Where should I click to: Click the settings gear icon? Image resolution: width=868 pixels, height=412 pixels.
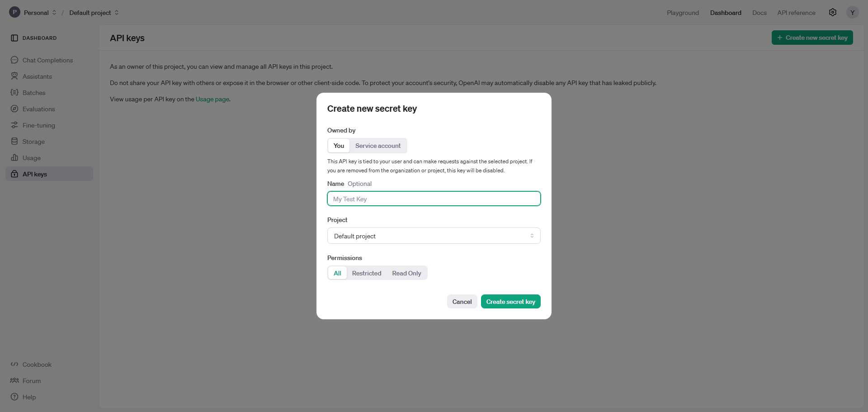[x=832, y=13]
